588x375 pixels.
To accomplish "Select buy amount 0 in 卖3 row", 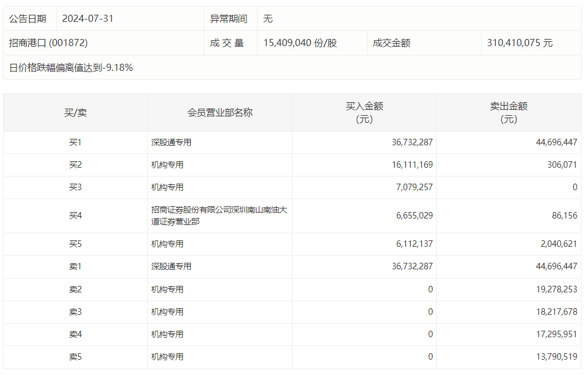I will pos(430,312).
